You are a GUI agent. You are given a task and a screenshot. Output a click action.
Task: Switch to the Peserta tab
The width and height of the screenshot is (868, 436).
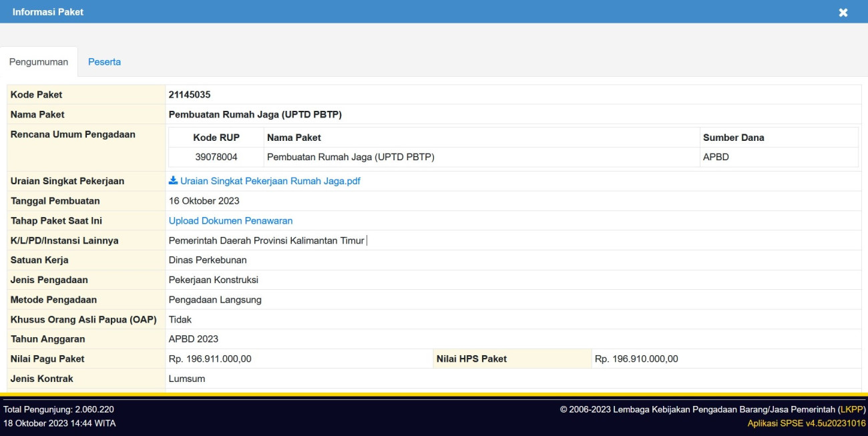point(104,62)
